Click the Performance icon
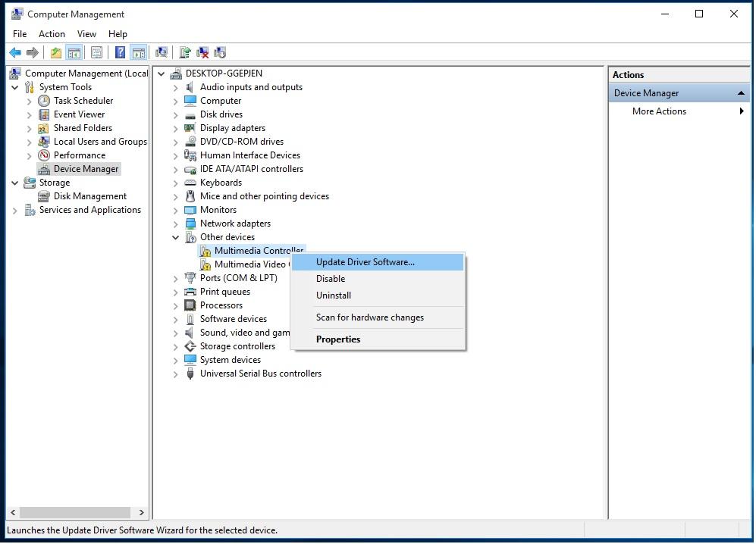The height and width of the screenshot is (544, 756). pyautogui.click(x=44, y=155)
